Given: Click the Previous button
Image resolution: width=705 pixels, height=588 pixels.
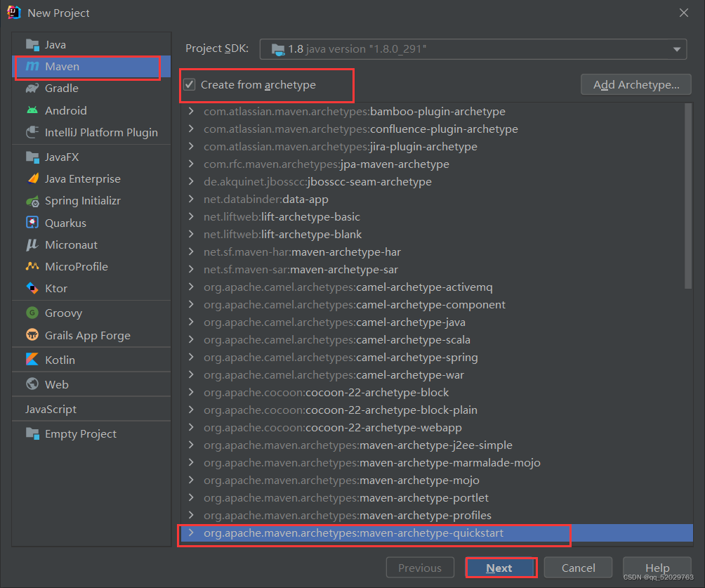Looking at the screenshot, I should 420,568.
